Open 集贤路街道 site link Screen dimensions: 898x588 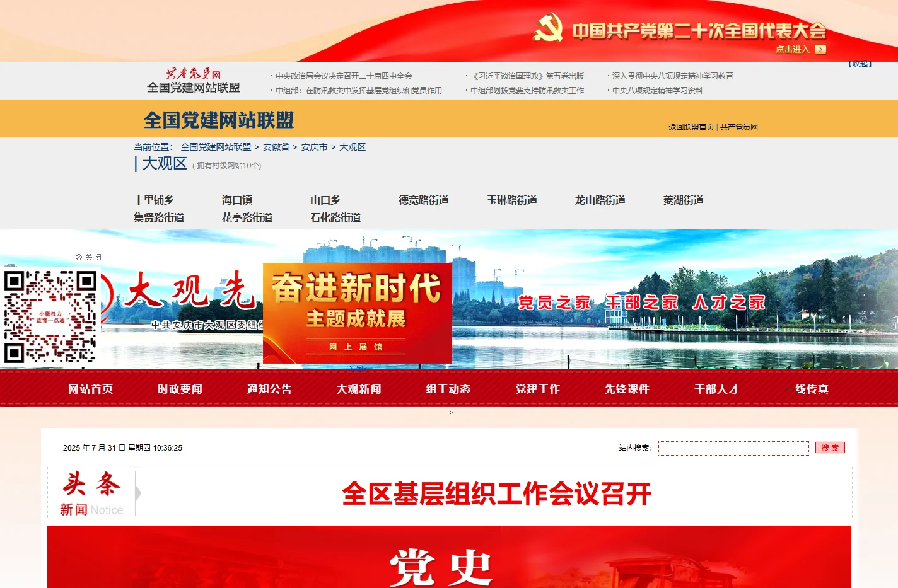click(x=159, y=217)
